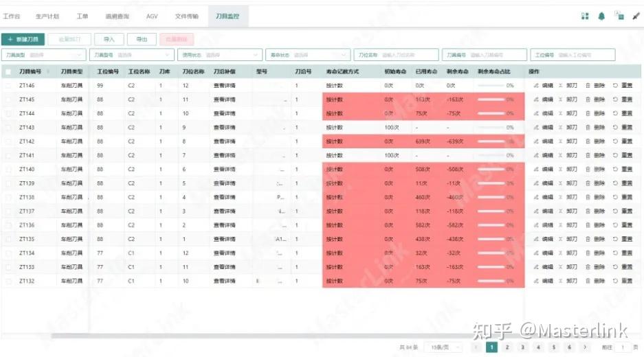Click the pin icon at top right

click(636, 16)
